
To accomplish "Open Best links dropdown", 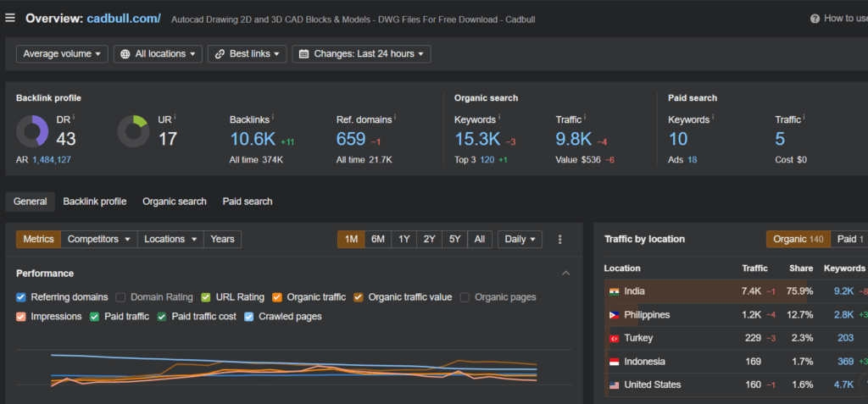I will click(247, 53).
